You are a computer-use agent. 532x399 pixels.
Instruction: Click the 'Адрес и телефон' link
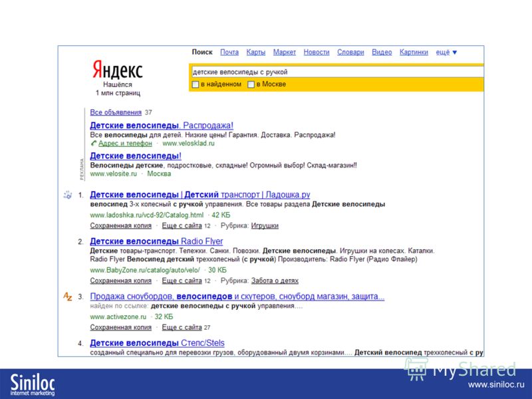125,143
